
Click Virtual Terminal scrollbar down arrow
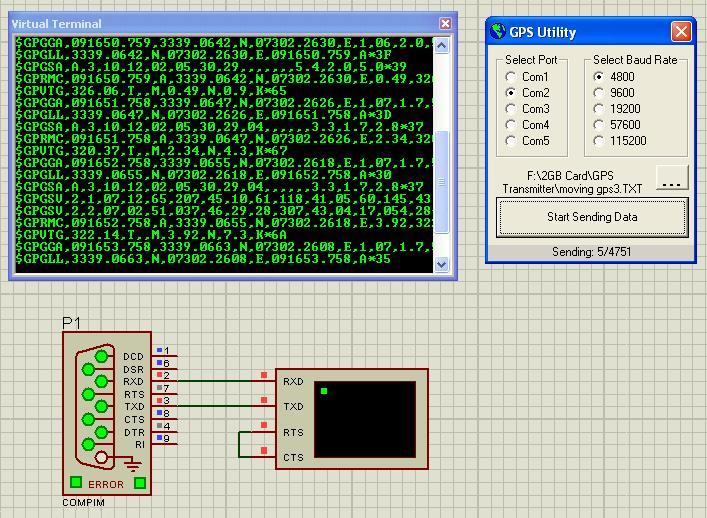click(x=441, y=264)
